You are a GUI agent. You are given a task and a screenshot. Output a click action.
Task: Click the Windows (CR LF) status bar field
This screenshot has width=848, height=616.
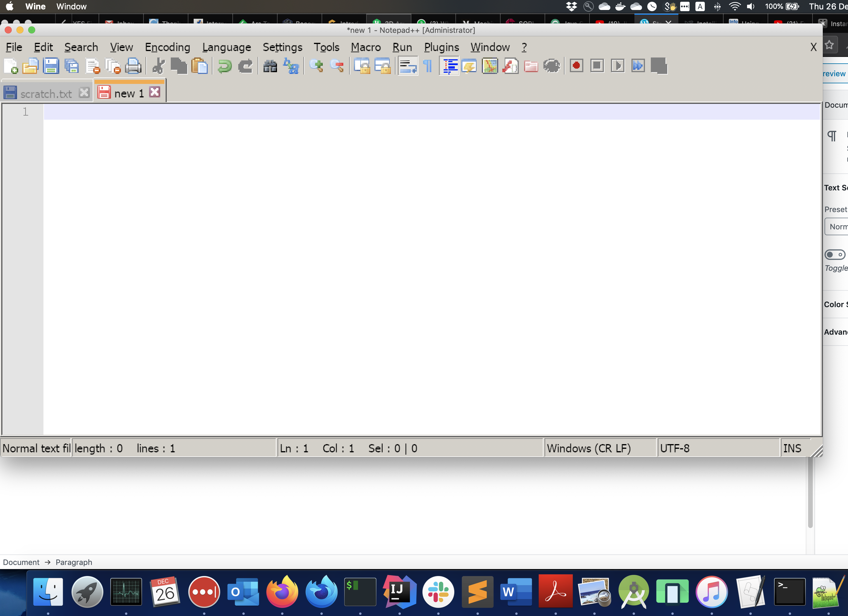(600, 448)
